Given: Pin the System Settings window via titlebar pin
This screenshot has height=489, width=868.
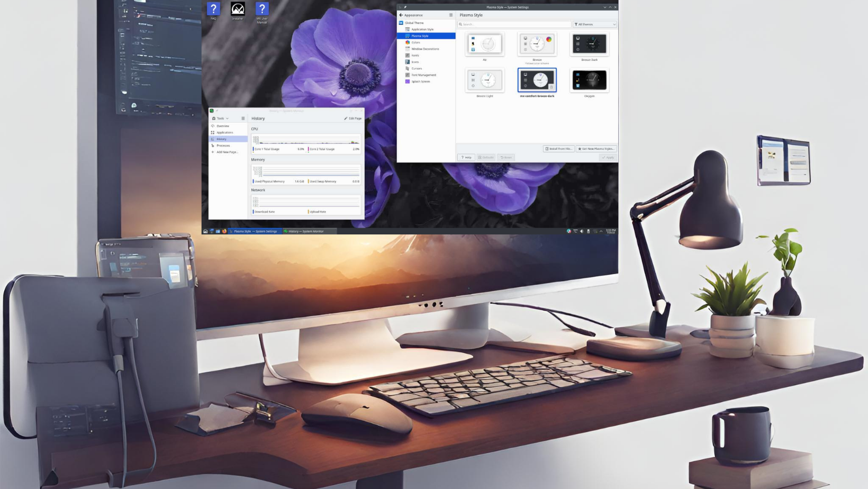Looking at the screenshot, I should 405,7.
